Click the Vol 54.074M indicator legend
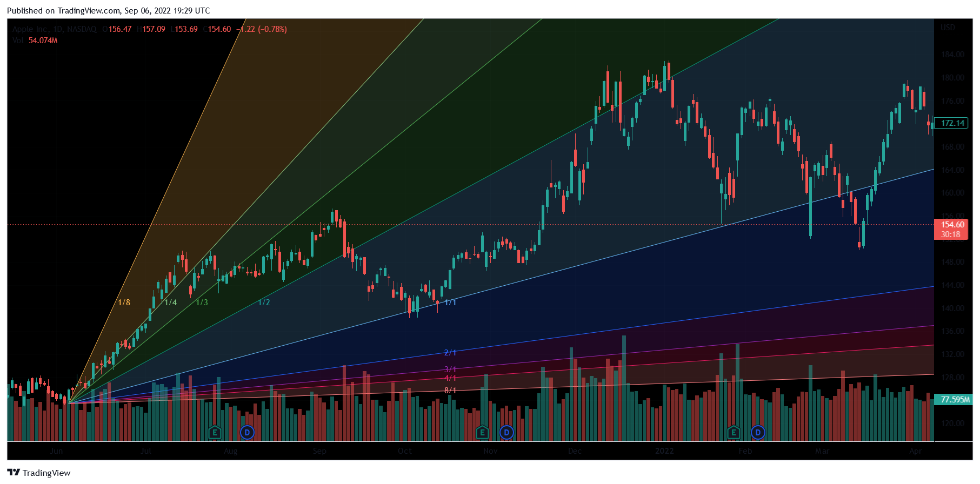Viewport: 980px width, 484px height. tap(35, 41)
